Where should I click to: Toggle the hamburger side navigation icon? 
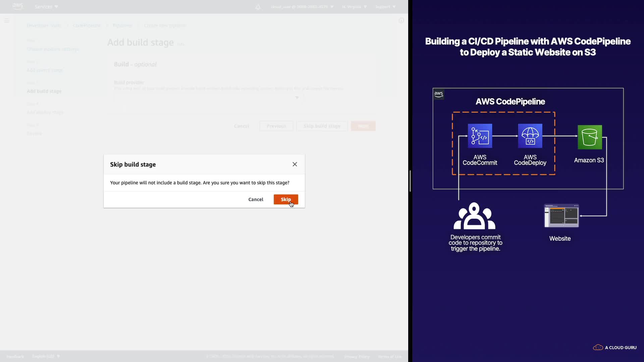coord(6,21)
